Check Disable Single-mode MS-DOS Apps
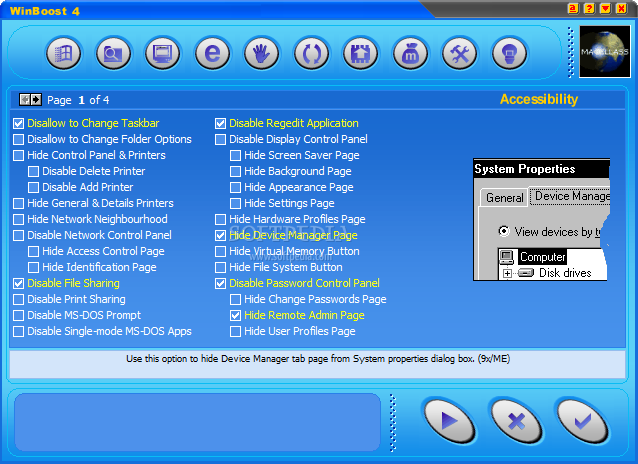 pyautogui.click(x=18, y=331)
